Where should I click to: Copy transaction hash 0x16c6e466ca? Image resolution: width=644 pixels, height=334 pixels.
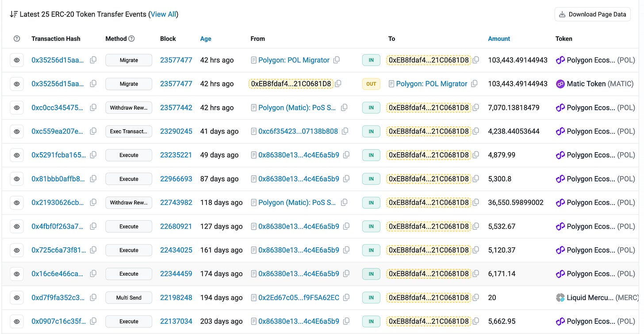coord(93,274)
